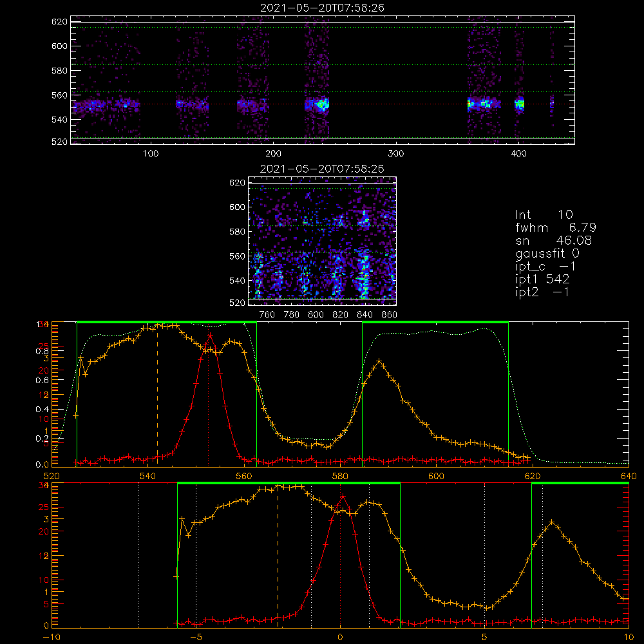Screen dimensions: 644x644
Task: Click y-axis label 0.8 of the third plot
Action: 42,351
